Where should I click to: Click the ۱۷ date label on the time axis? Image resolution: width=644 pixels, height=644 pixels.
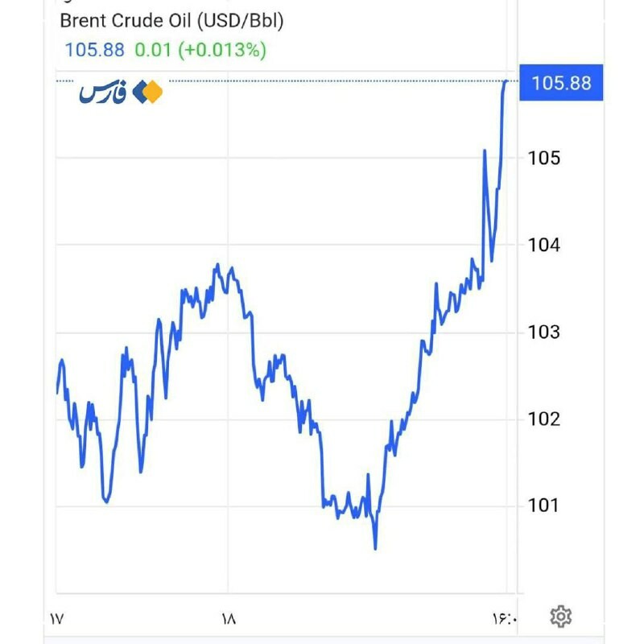click(x=56, y=619)
